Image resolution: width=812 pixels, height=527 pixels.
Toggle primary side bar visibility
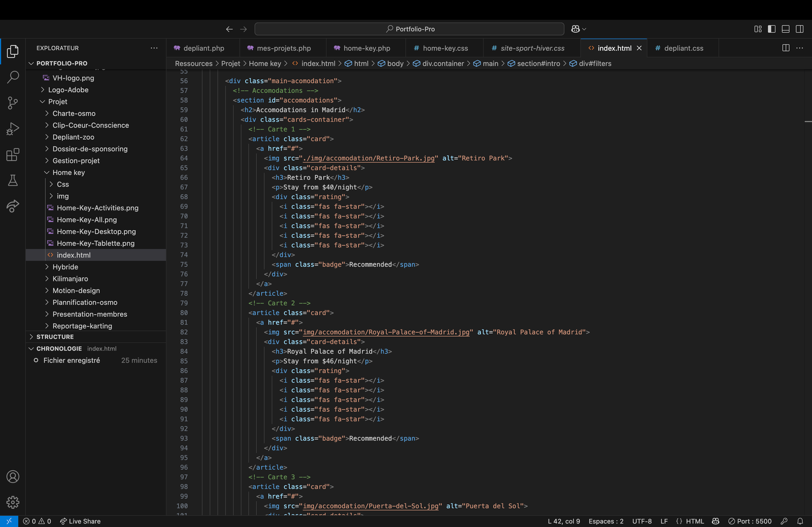(772, 29)
